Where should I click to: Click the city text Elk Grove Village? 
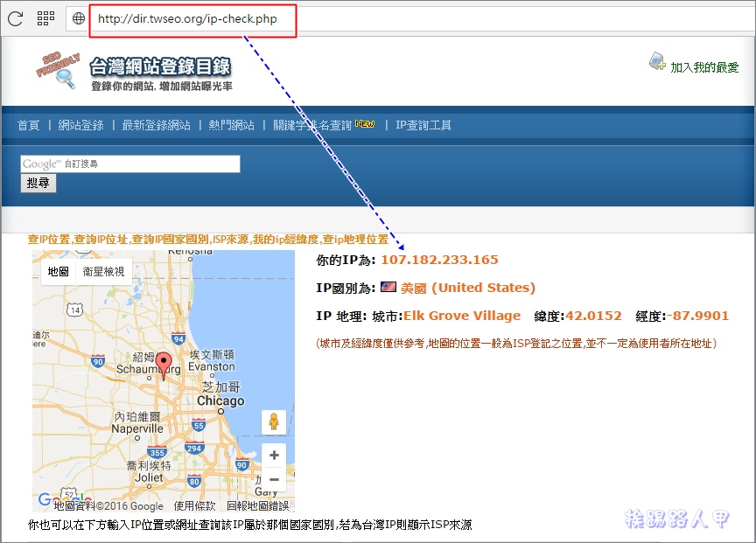coord(462,316)
